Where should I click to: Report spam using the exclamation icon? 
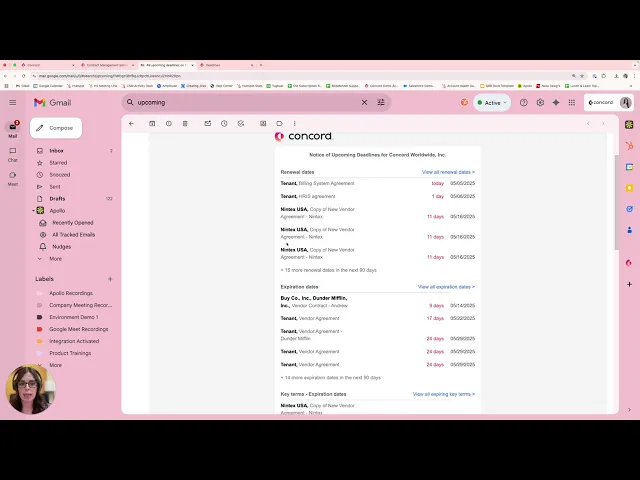pyautogui.click(x=169, y=124)
